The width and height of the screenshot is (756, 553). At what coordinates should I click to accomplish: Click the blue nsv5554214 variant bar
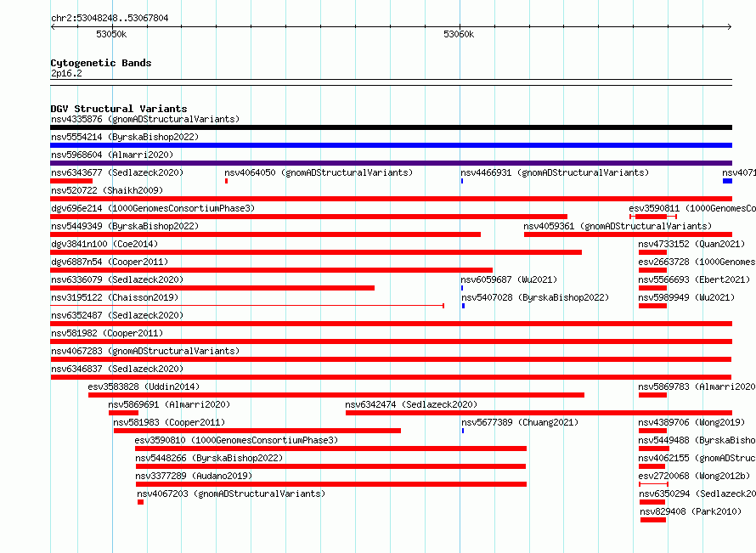(391, 145)
